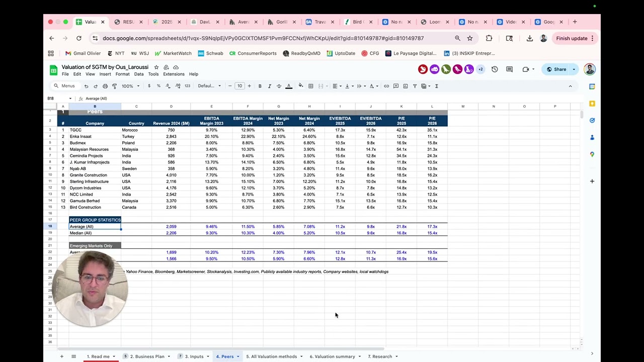Create a filter with funnel icon
Viewport: 644px width, 362px height.
click(415, 86)
